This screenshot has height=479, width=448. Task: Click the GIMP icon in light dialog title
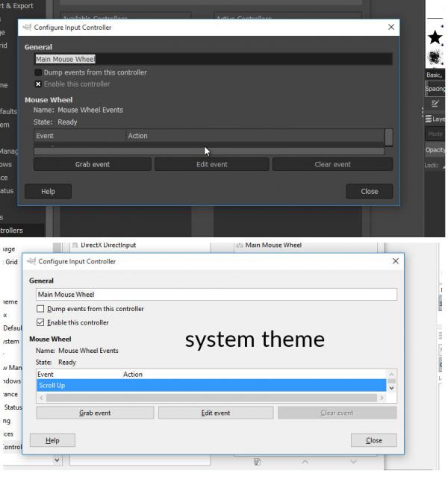tap(31, 261)
